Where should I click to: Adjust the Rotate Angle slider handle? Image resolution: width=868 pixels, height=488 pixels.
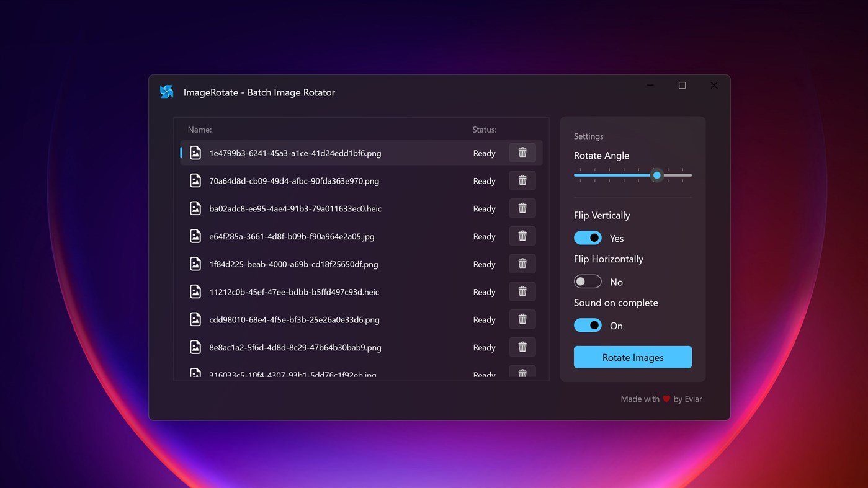(x=656, y=175)
